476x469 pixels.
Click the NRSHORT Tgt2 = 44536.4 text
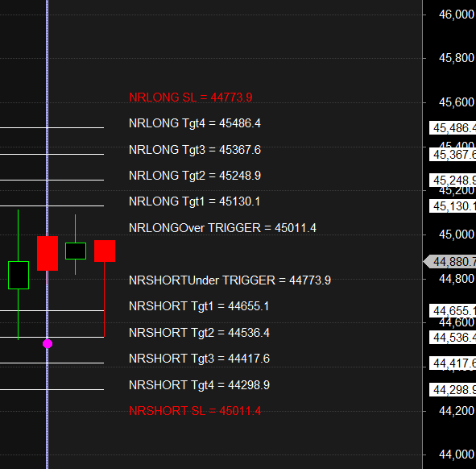coord(199,333)
